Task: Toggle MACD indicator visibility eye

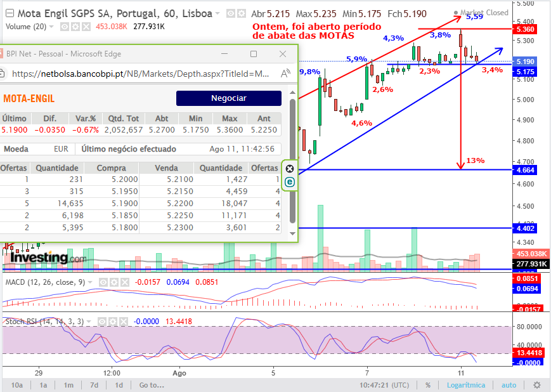Action: coord(103,282)
